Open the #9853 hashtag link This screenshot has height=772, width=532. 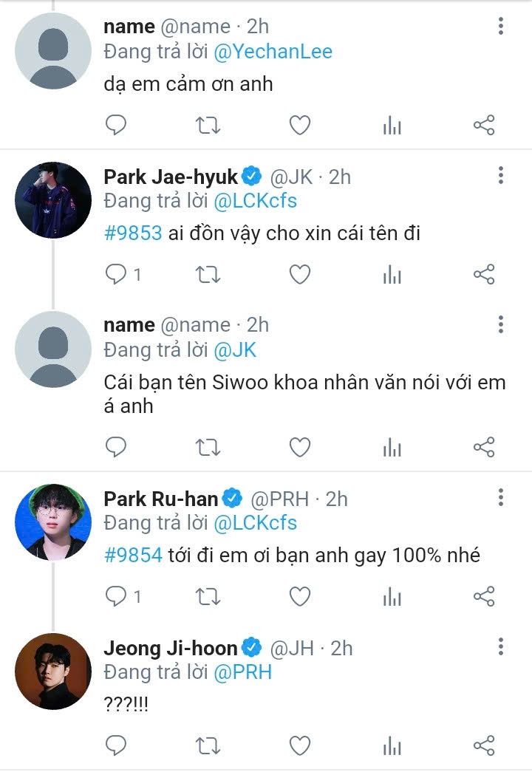click(133, 233)
